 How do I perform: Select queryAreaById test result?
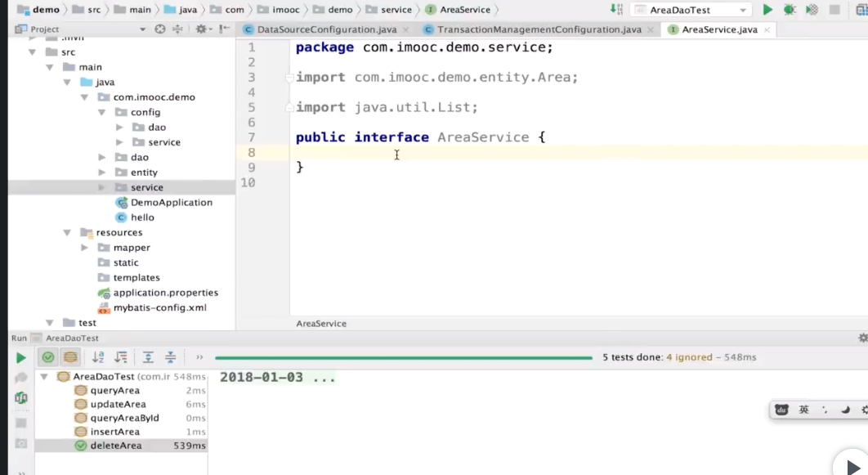[124, 418]
